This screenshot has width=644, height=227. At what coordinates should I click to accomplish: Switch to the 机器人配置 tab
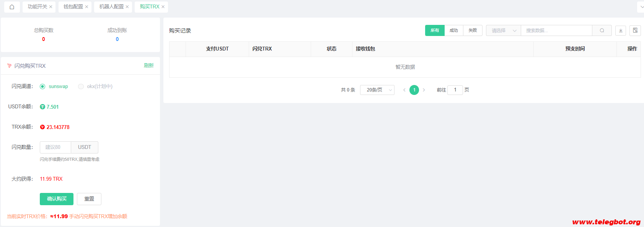pos(111,7)
